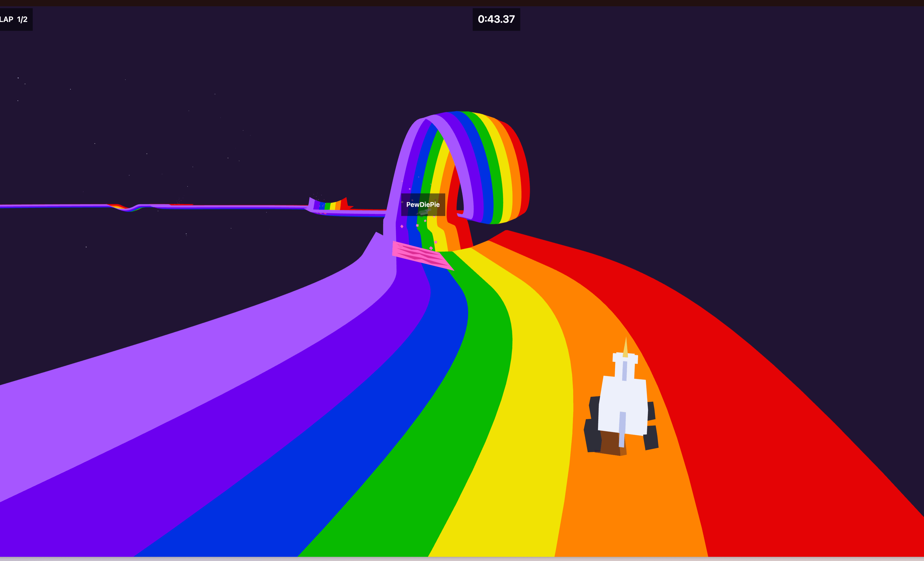Click the wavy bump on distant track
924x561 pixels.
pyautogui.click(x=131, y=207)
